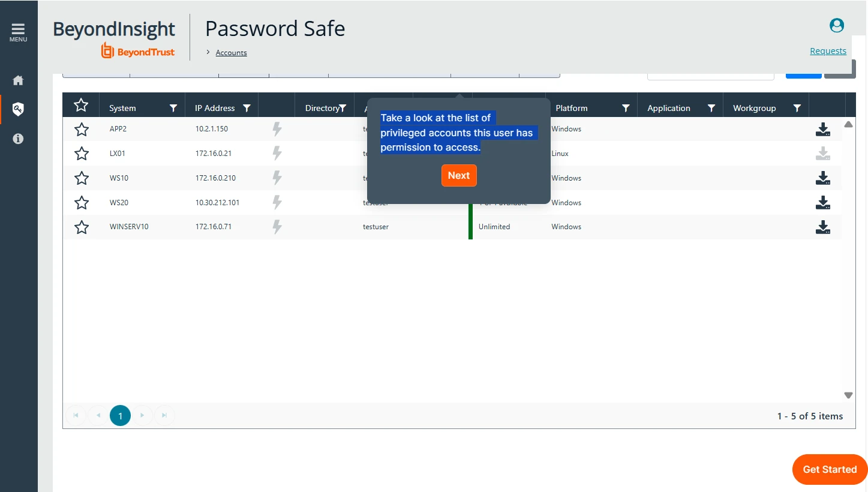Screen dimensions: 868x492
Task: Open Application column filter
Action: [711, 109]
